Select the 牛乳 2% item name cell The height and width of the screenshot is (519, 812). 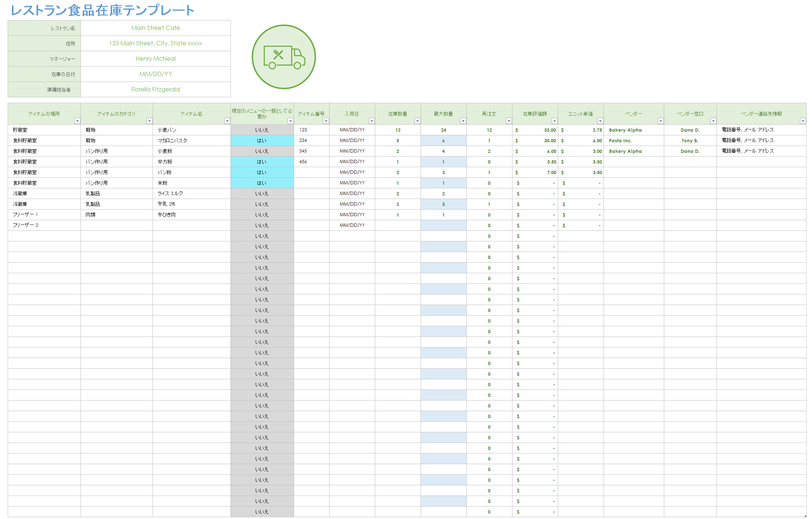click(x=192, y=204)
